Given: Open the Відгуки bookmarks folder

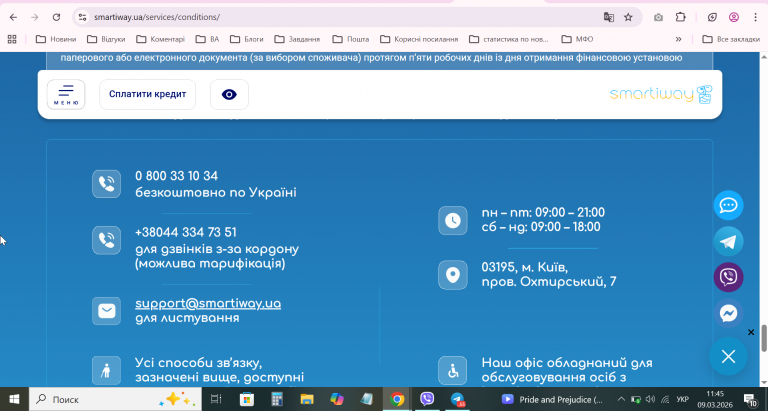Looking at the screenshot, I should click(106, 39).
